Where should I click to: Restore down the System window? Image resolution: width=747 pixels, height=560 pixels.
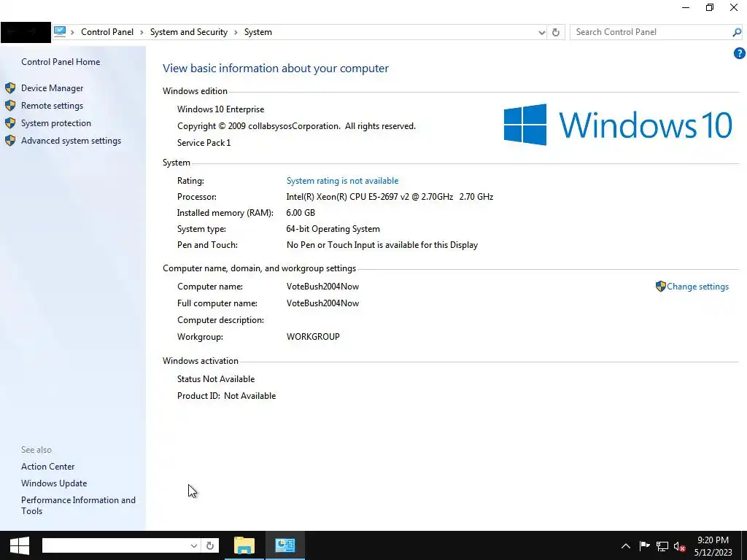pyautogui.click(x=709, y=7)
